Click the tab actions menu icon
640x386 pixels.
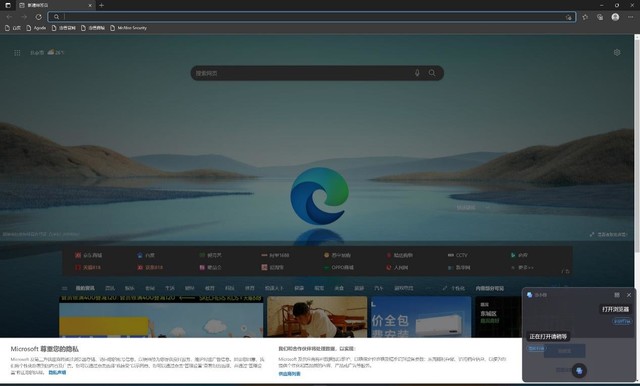(x=8, y=5)
